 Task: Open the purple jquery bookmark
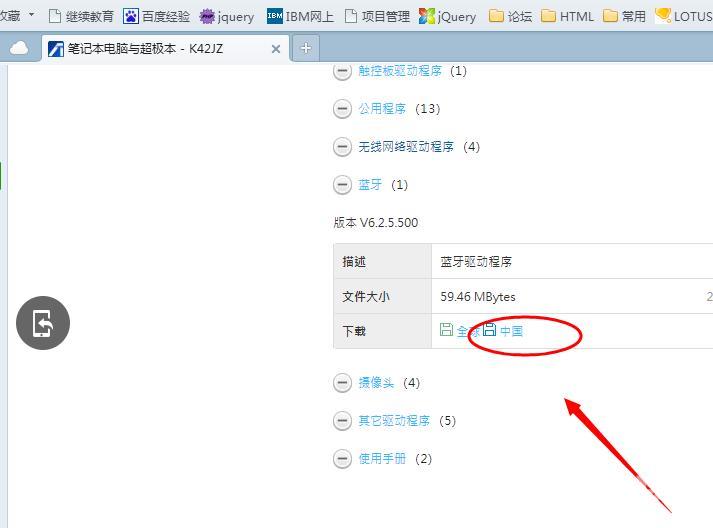(x=227, y=16)
